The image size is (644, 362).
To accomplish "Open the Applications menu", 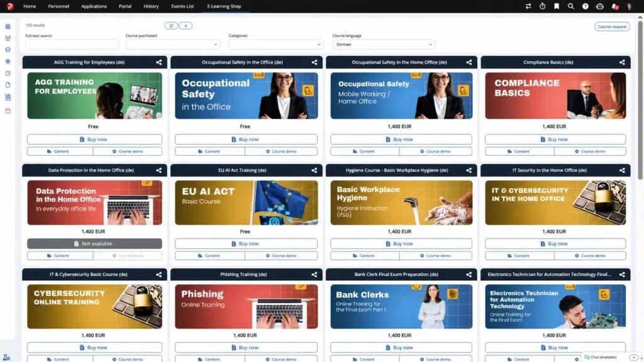I will click(x=94, y=6).
